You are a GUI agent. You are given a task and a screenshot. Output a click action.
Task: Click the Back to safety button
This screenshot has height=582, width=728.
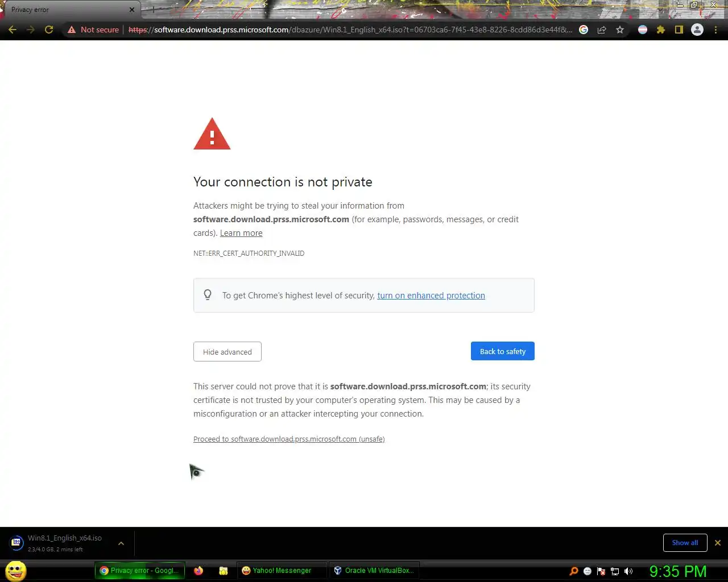503,351
